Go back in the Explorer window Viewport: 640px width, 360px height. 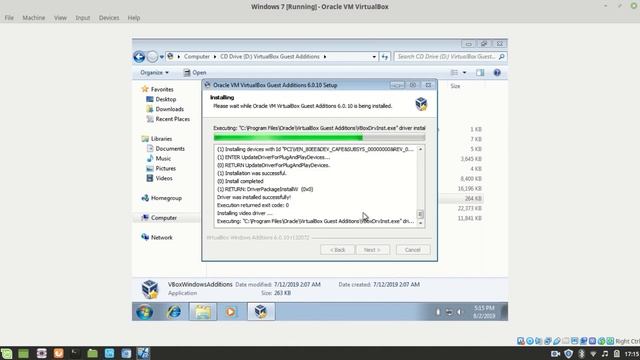click(139, 57)
